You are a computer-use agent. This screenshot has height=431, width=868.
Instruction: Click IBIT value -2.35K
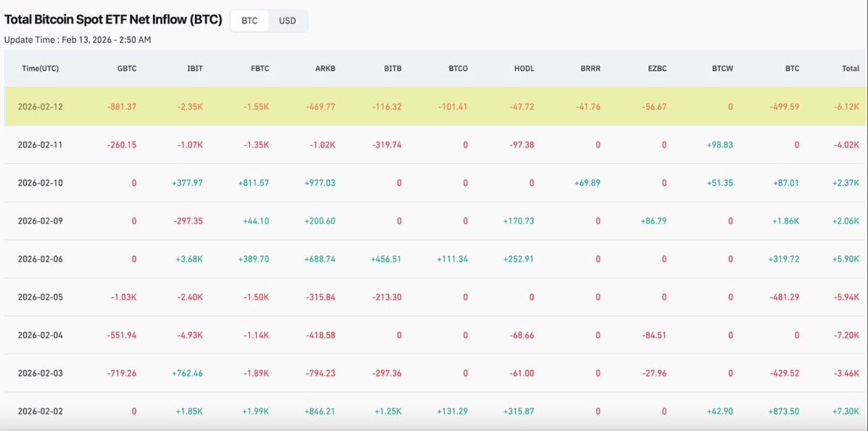(x=190, y=106)
